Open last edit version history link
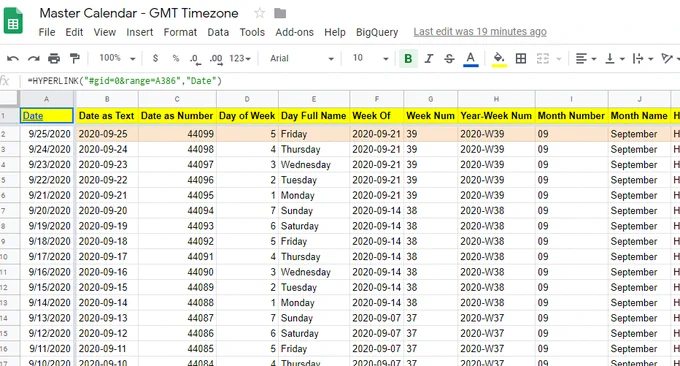The image size is (680, 366). tap(480, 32)
